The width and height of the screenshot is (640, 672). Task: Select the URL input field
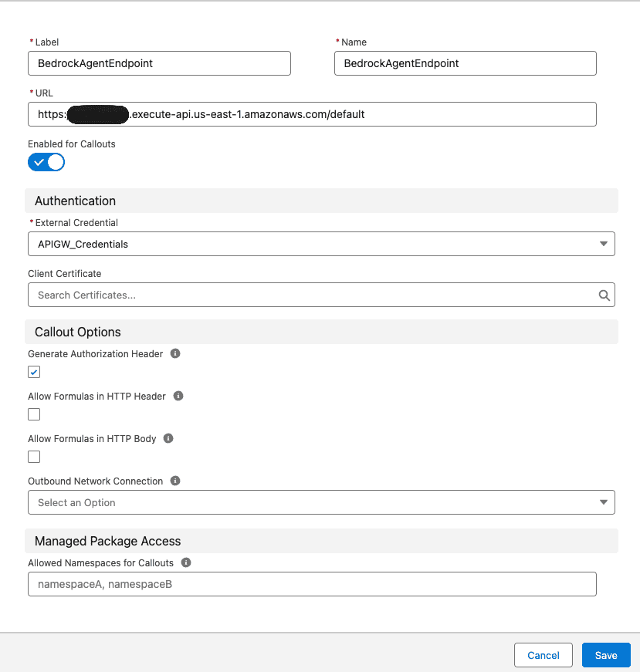[x=312, y=114]
